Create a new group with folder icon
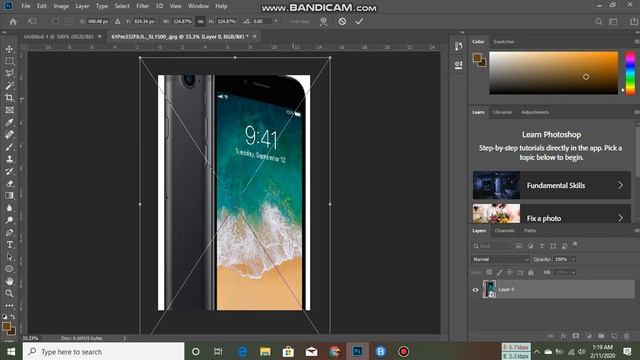 click(x=601, y=336)
